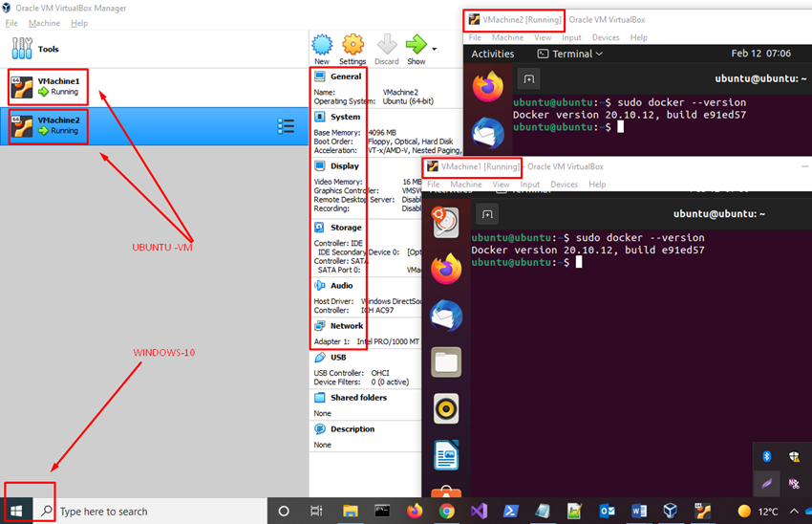Open Help menu in VMachine1 window
The image size is (812, 524).
[x=597, y=184]
